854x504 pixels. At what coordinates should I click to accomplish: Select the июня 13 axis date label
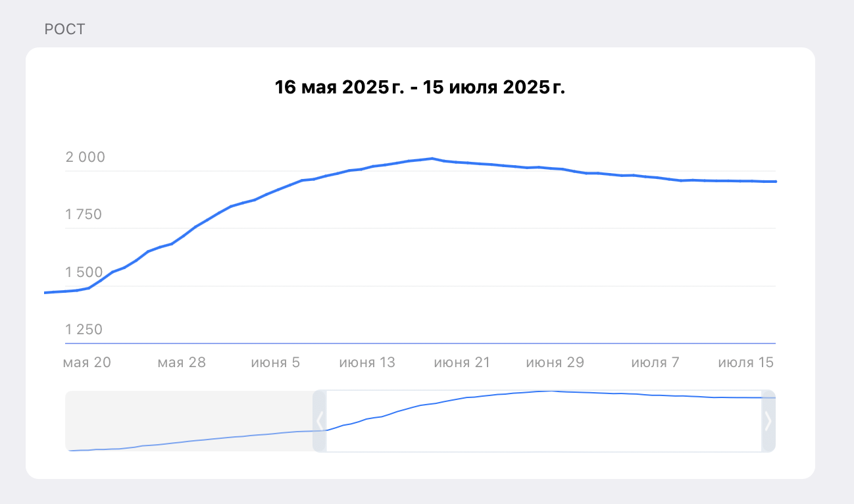pos(367,363)
